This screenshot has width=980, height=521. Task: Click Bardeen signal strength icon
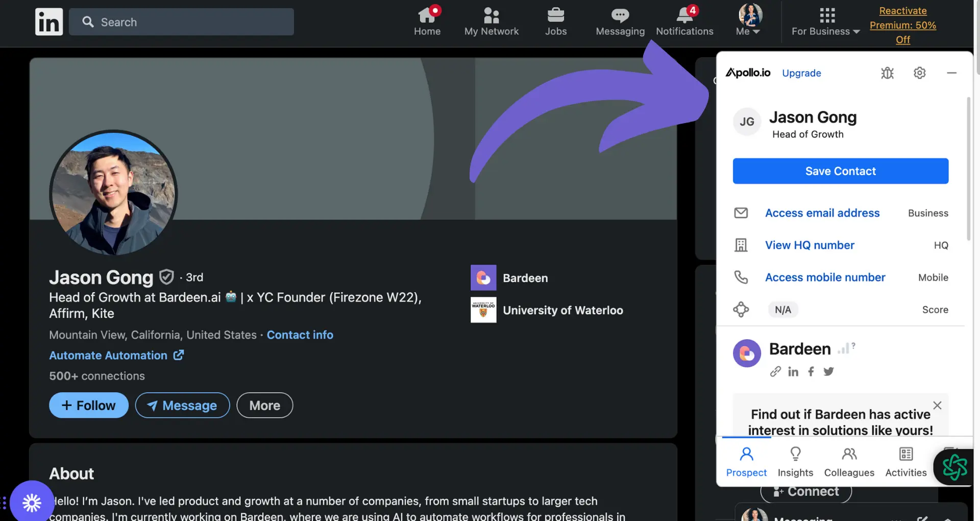click(846, 348)
